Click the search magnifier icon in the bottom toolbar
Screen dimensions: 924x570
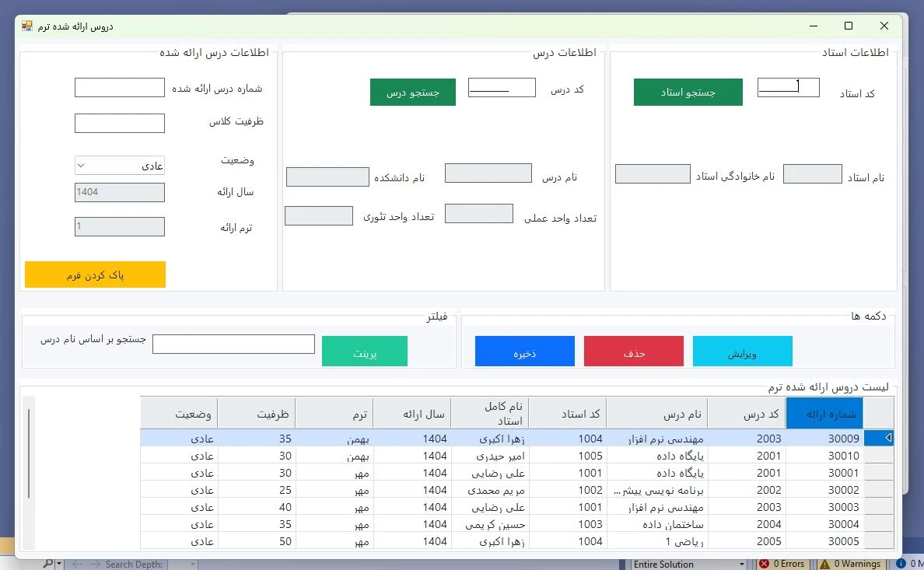click(48, 564)
